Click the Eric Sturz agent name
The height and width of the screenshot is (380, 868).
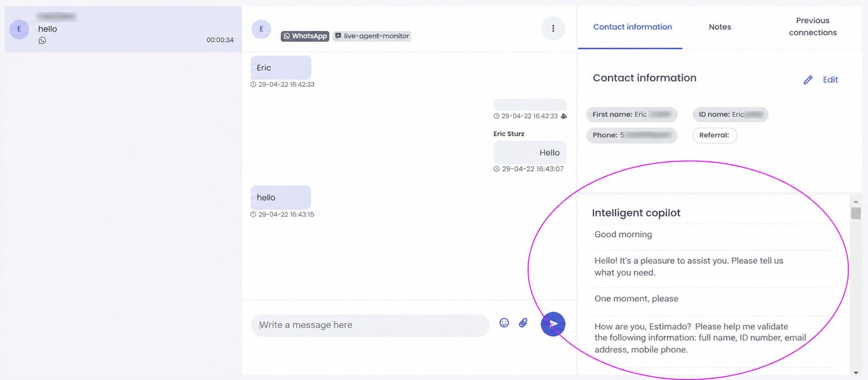(508, 134)
